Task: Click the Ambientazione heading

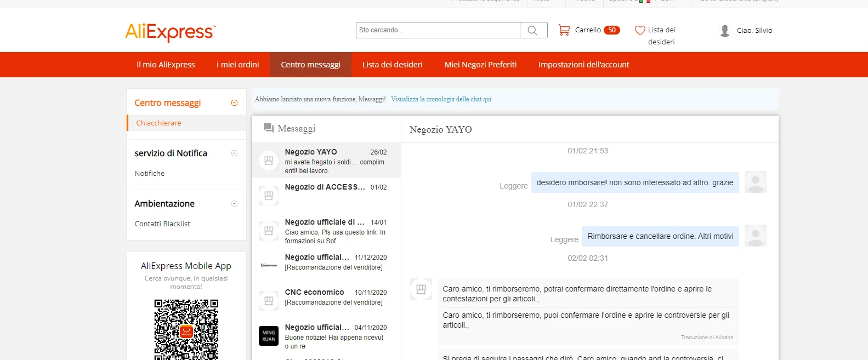Action: [164, 204]
